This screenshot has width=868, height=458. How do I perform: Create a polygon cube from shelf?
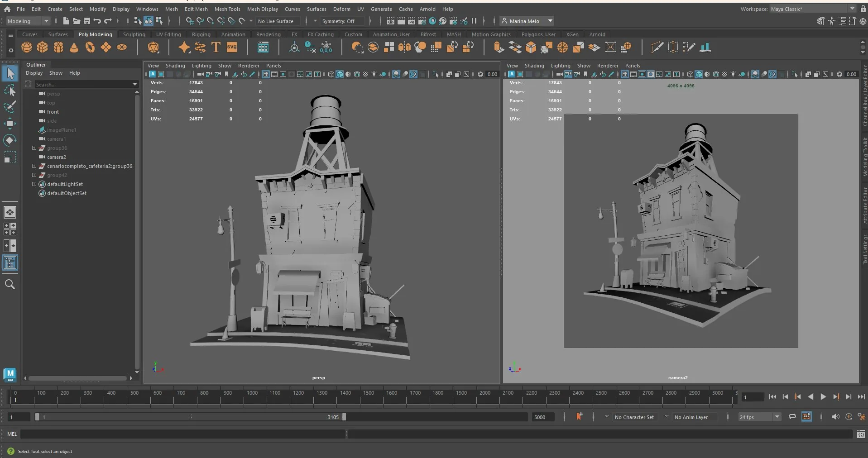(x=43, y=47)
